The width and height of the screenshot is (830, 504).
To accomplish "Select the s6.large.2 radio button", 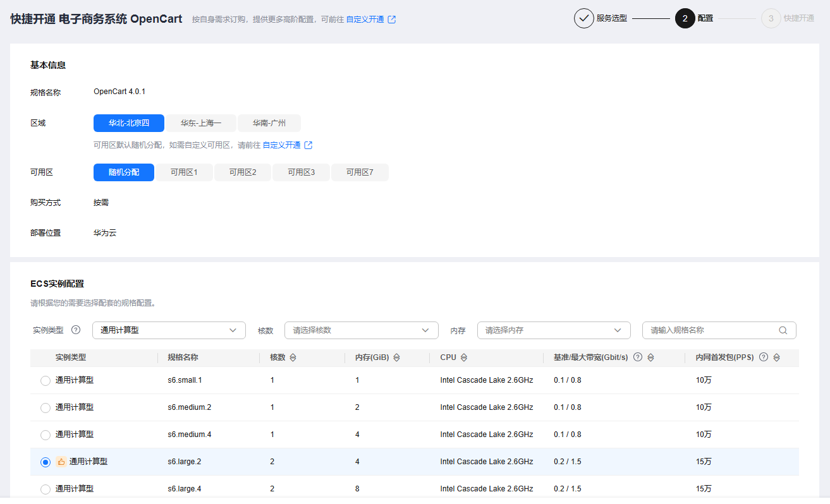I will 46,462.
